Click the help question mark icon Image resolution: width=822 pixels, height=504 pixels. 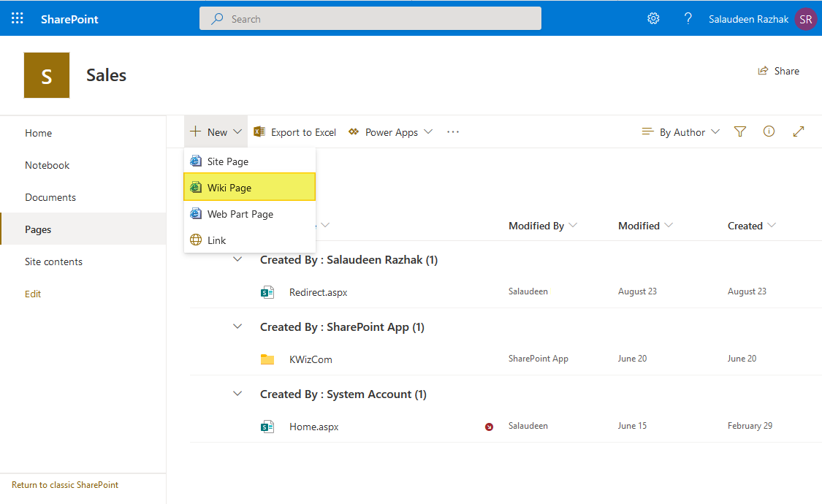point(688,19)
